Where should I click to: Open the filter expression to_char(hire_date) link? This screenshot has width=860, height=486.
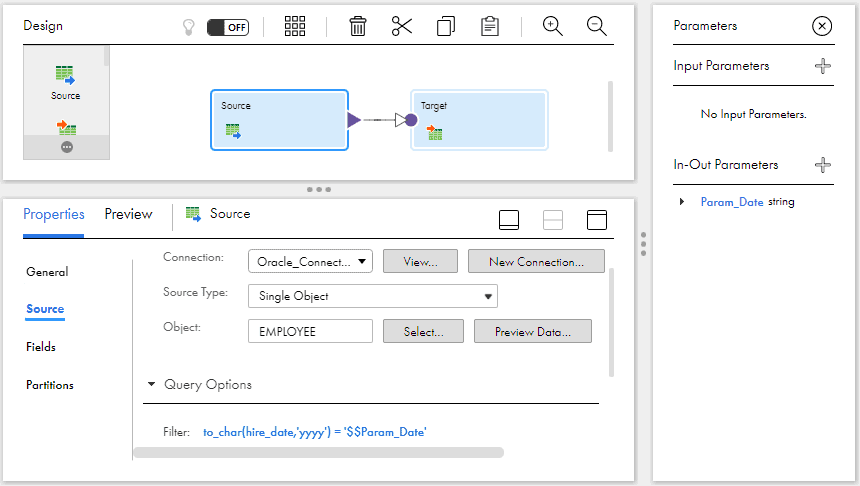click(x=314, y=432)
